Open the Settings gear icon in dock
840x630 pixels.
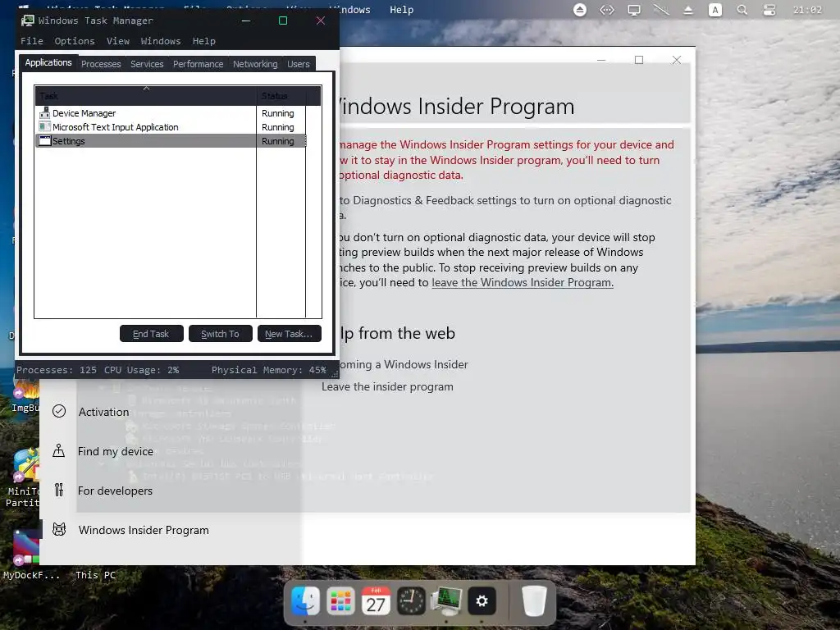click(x=482, y=601)
